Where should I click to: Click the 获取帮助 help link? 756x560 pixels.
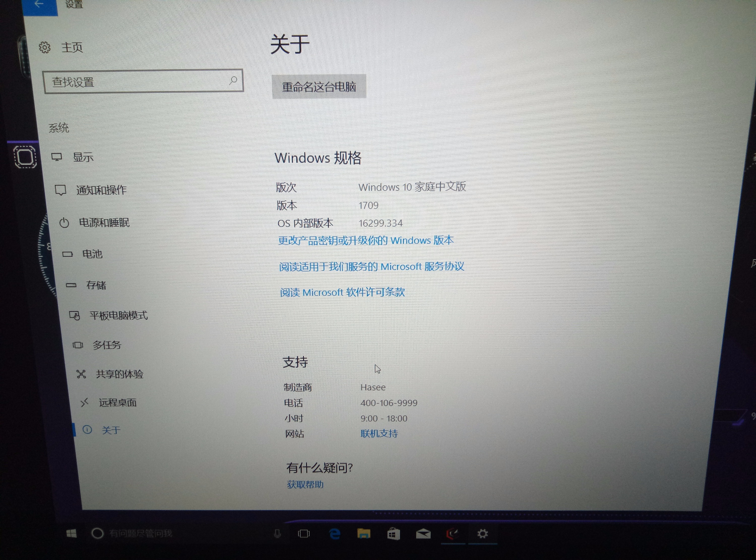(x=305, y=485)
